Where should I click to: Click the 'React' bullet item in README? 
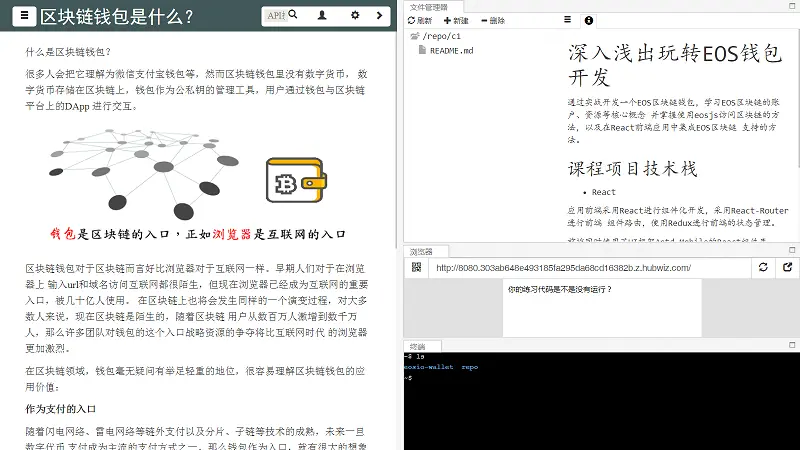click(604, 192)
